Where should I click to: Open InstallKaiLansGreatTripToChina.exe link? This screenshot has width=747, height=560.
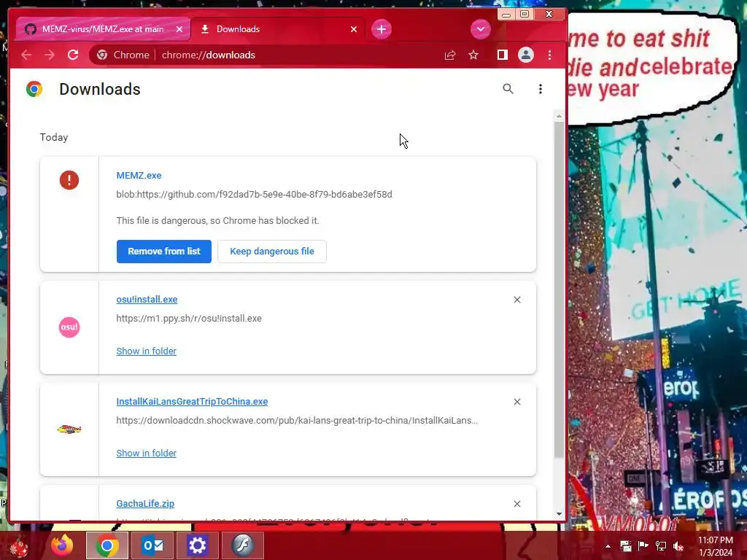[x=192, y=402]
